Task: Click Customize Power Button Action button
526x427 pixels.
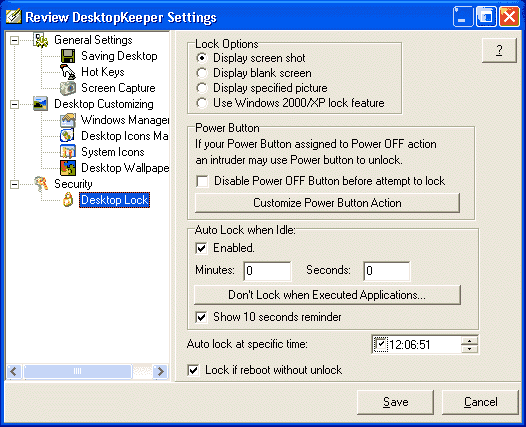Action: coord(327,203)
